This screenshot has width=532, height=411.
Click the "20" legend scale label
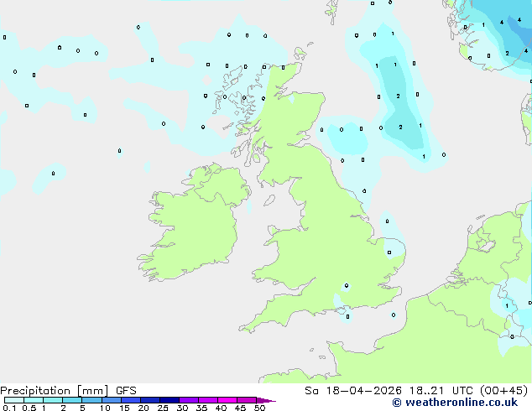[143, 408]
